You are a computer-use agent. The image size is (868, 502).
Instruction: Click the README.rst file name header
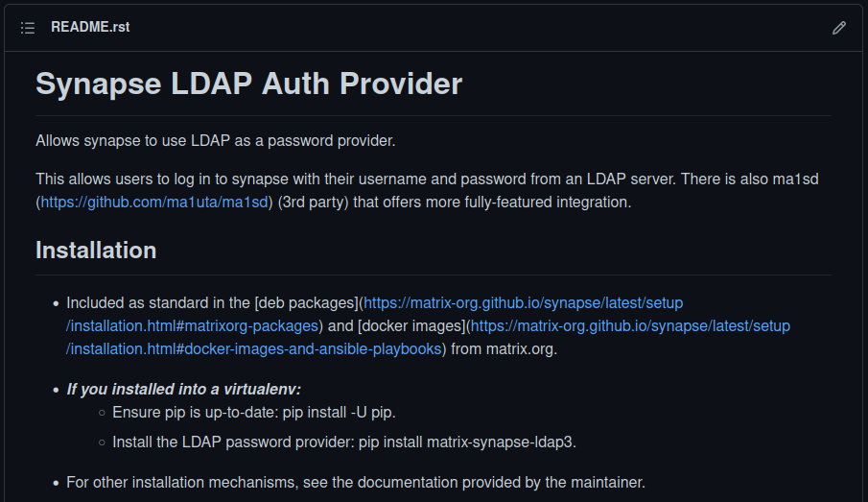coord(90,27)
